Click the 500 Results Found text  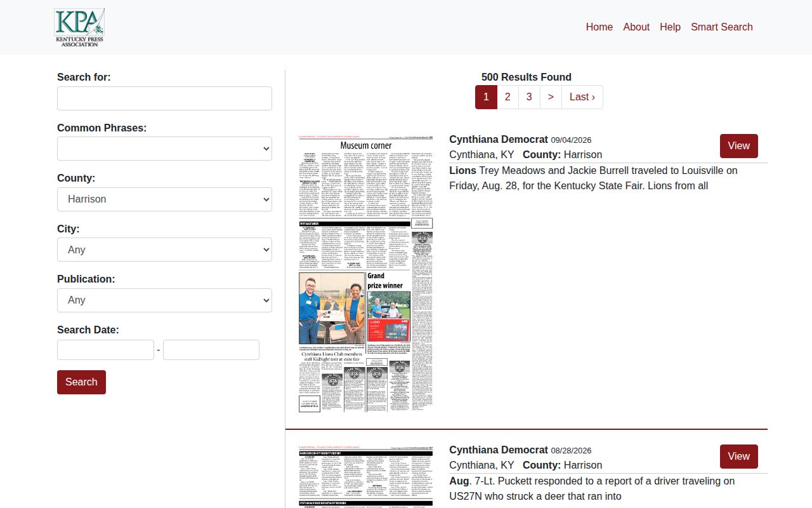pyautogui.click(x=527, y=77)
